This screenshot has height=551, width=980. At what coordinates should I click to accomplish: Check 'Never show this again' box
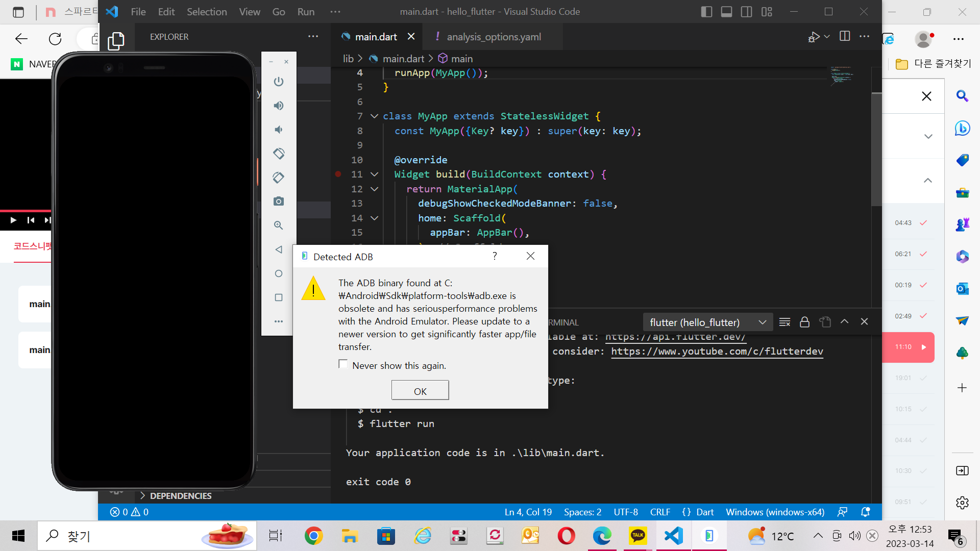(x=343, y=364)
